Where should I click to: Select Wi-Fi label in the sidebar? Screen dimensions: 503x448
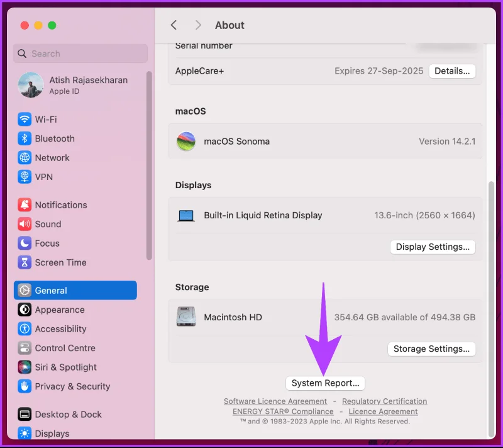(46, 120)
